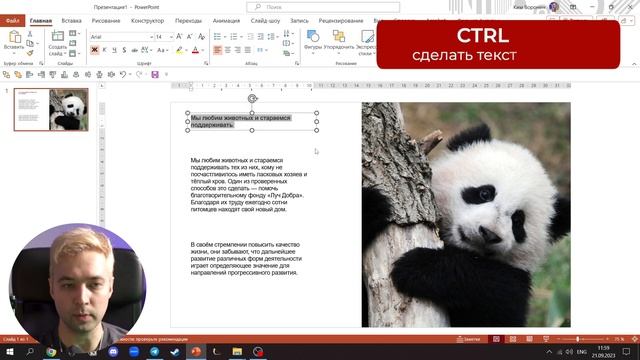This screenshot has width=640, height=360.
Task: Switch to the Слайд-шоу tab
Action: [x=265, y=20]
